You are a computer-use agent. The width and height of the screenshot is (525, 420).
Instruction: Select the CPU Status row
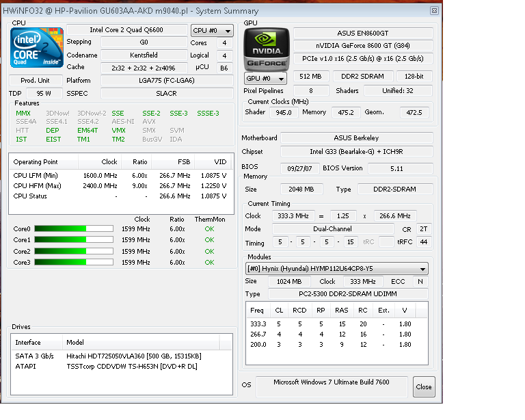tap(121, 196)
